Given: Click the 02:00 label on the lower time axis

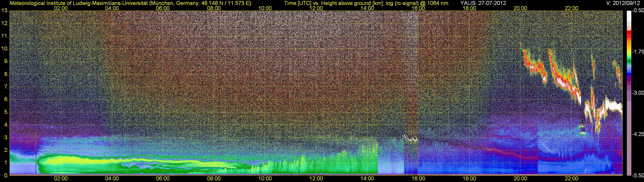Looking at the screenshot, I should pos(61,179).
